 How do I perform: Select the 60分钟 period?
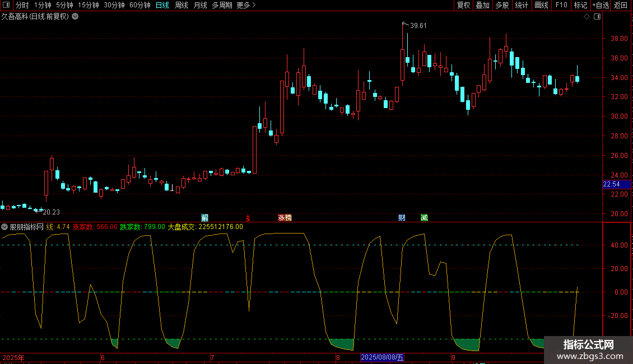139,5
